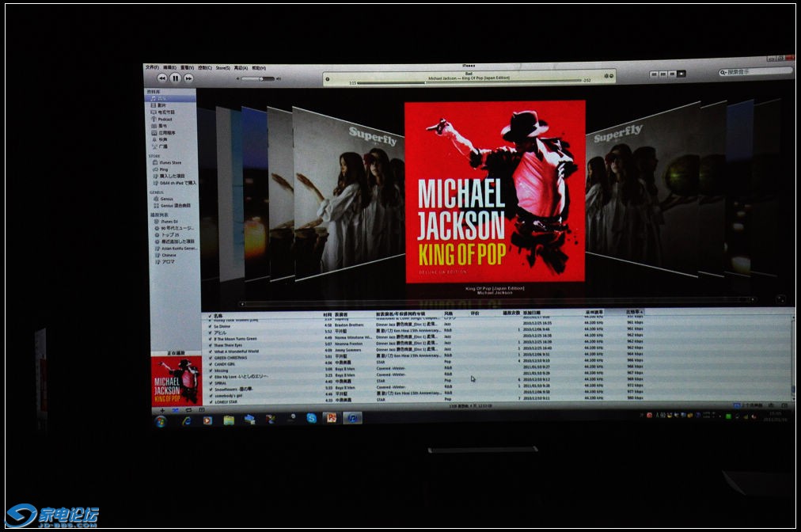Viewport: 801px width, 532px height.
Task: Uncheck the LONELY STAR checkbox
Action: (x=210, y=402)
